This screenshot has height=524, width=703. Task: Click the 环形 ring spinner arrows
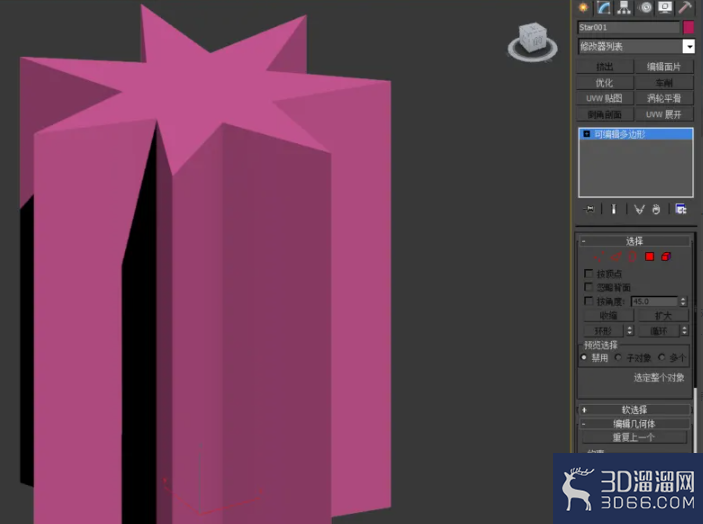pos(630,330)
